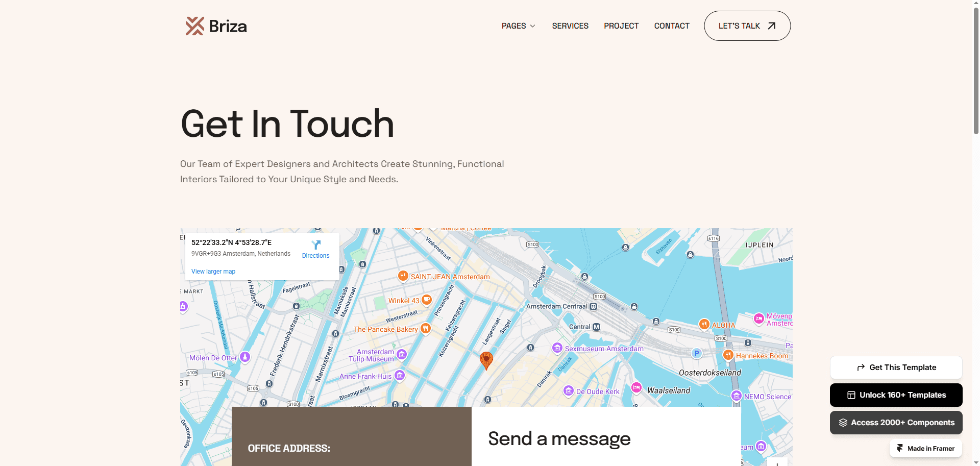This screenshot has height=466, width=980.
Task: Click Unlock 160+ Templates button
Action: point(896,395)
